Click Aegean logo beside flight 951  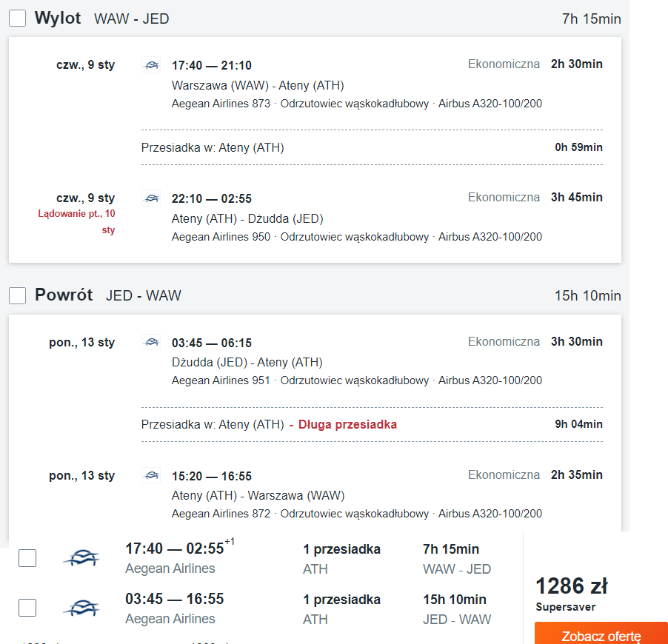[x=151, y=343]
